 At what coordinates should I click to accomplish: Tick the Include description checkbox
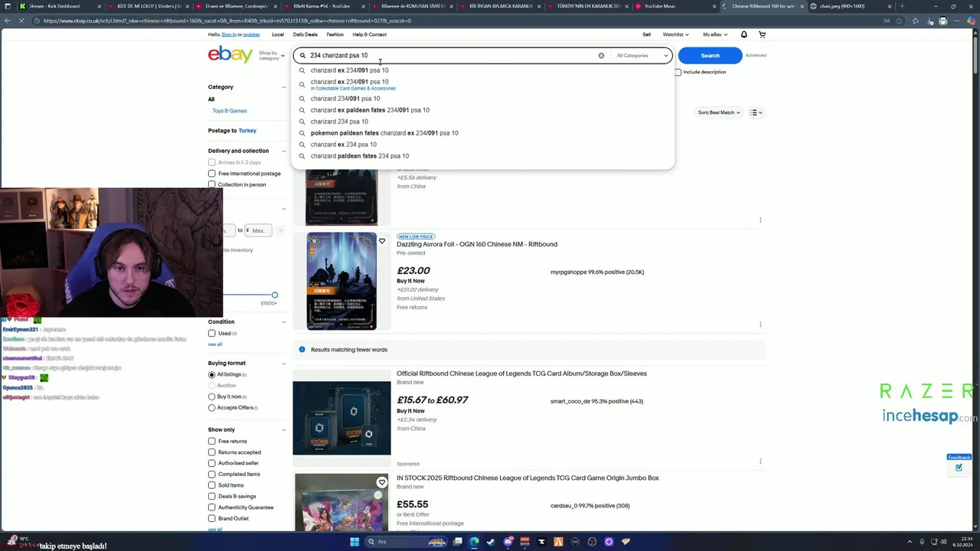tap(678, 72)
